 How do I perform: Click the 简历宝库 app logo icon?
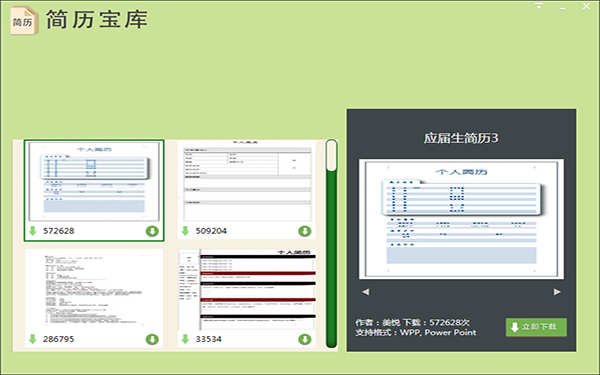click(x=24, y=21)
